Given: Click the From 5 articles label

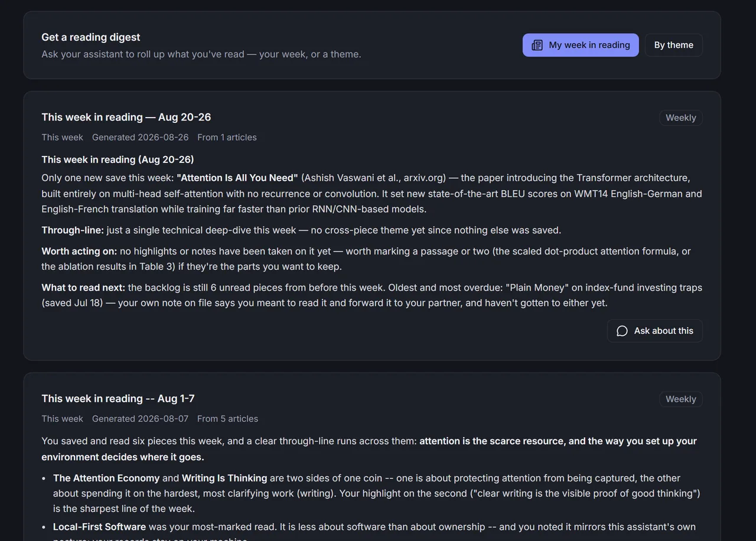Looking at the screenshot, I should coord(227,419).
